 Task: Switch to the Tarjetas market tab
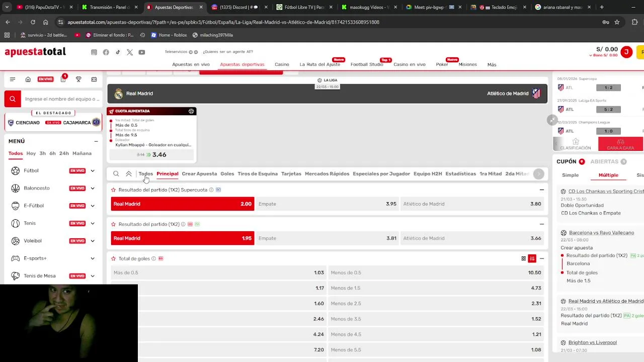click(x=291, y=174)
